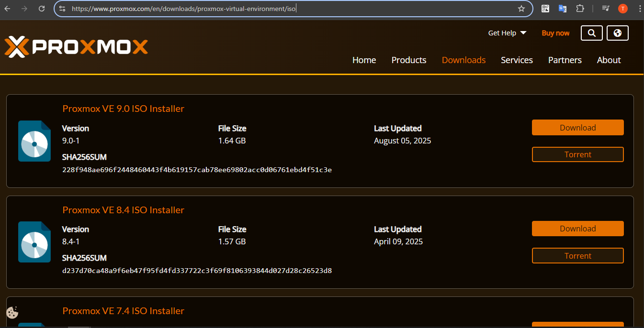
Task: Click the Buy now link
Action: (555, 33)
